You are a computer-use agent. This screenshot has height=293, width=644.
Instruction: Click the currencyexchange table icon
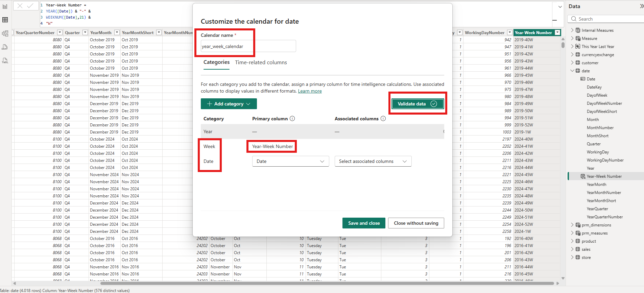578,55
